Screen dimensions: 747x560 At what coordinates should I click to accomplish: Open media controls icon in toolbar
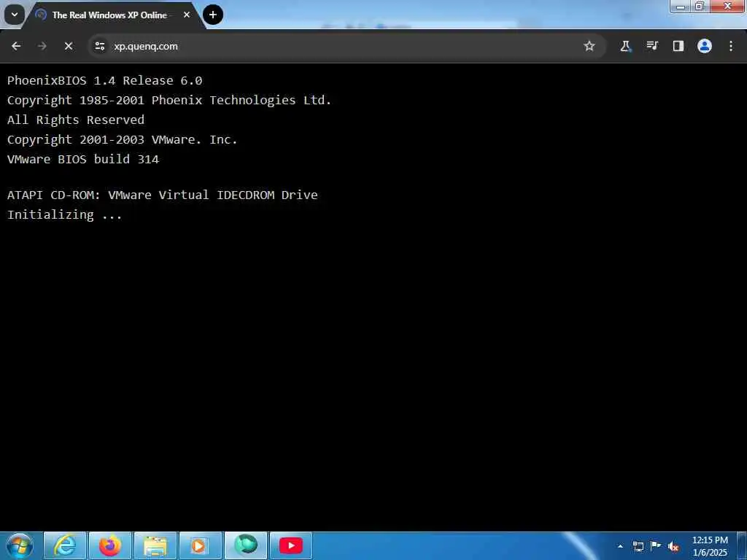tap(651, 46)
